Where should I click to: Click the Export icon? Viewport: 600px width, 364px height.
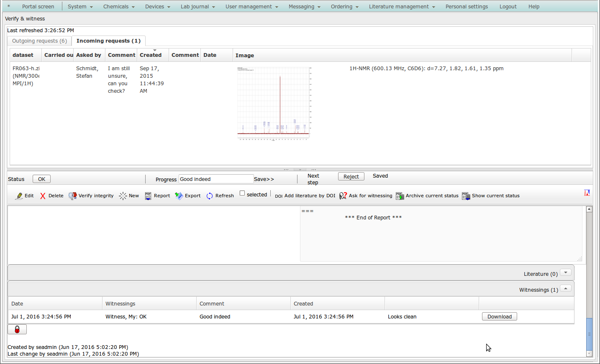click(x=179, y=196)
